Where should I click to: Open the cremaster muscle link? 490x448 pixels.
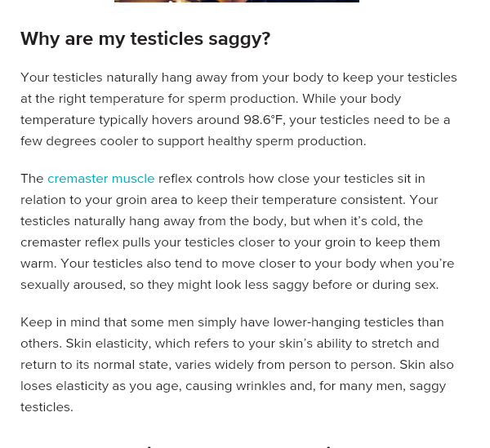(101, 179)
